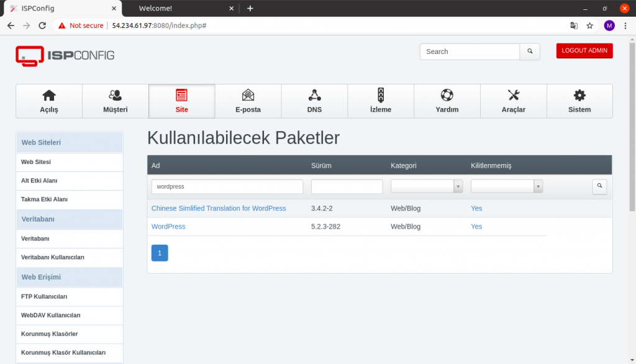Screen dimensions: 636x364
Task: Open FTP Kullanıcıları in the sidebar
Action: tap(70, 297)
